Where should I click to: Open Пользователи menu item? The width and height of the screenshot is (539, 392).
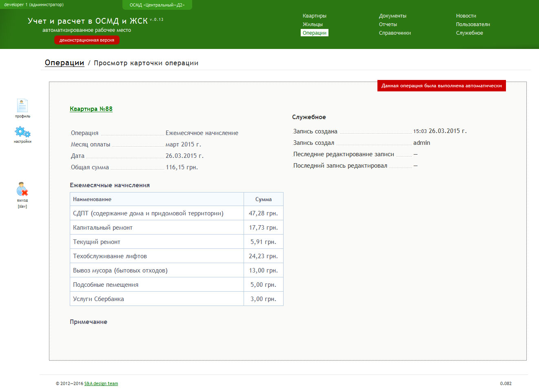click(473, 24)
